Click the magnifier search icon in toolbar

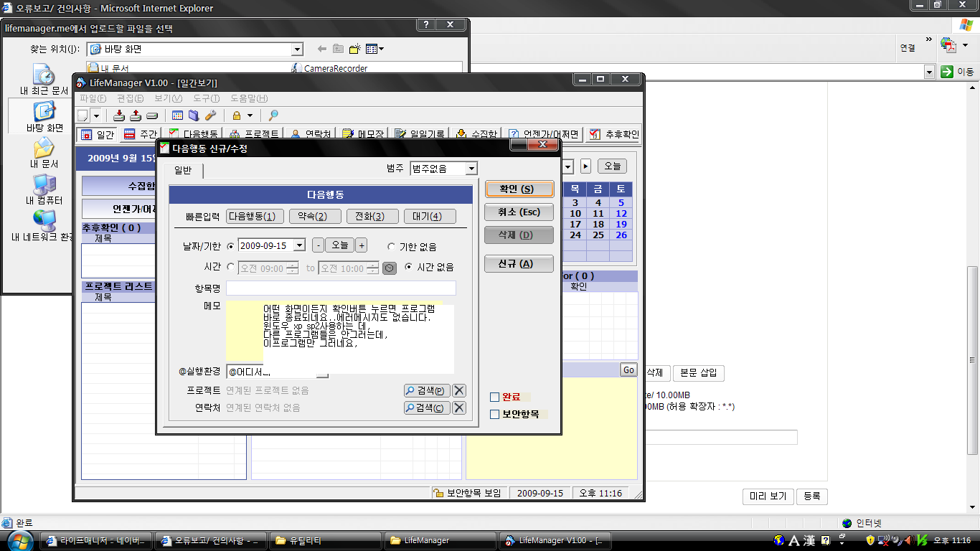coord(273,116)
